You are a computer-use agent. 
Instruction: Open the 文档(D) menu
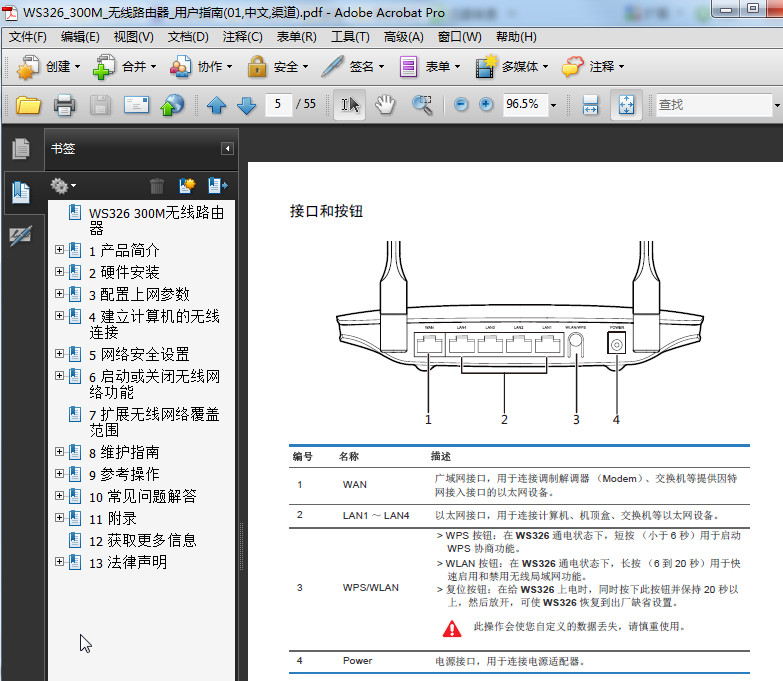[x=188, y=37]
